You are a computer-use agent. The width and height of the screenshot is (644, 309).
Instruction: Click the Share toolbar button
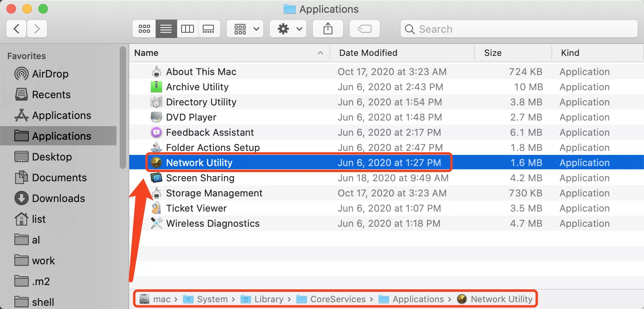click(328, 29)
